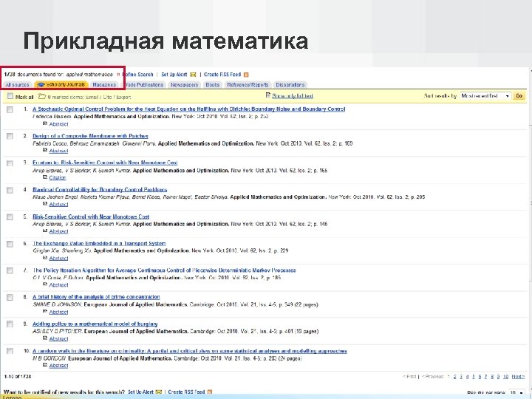Image resolution: width=532 pixels, height=399 pixels.
Task: Click the Abstract icon under result 1 Stochastic Optimal Control
Action: (45, 124)
